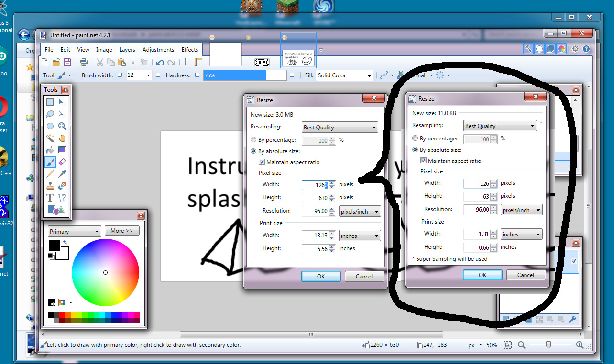Toggle the pixel grid icon
Viewport: 614px width, 364px height.
coord(187,62)
